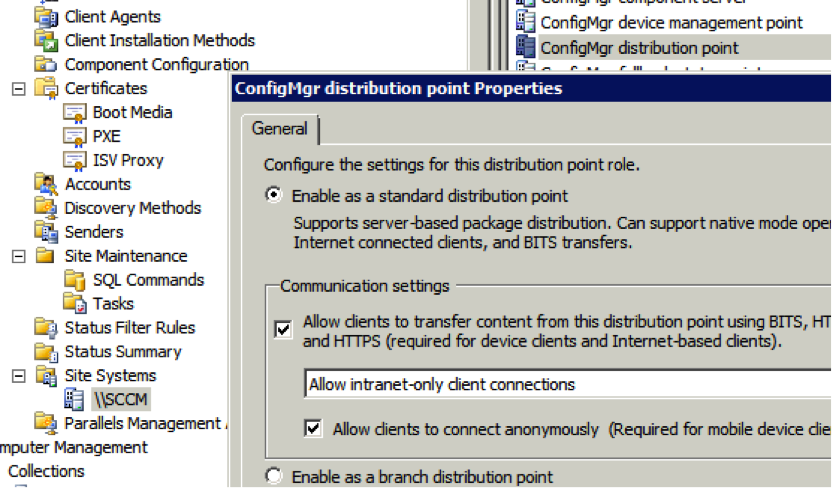This screenshot has height=488, width=832.
Task: Click the PXE certificate icon
Action: coord(74,136)
